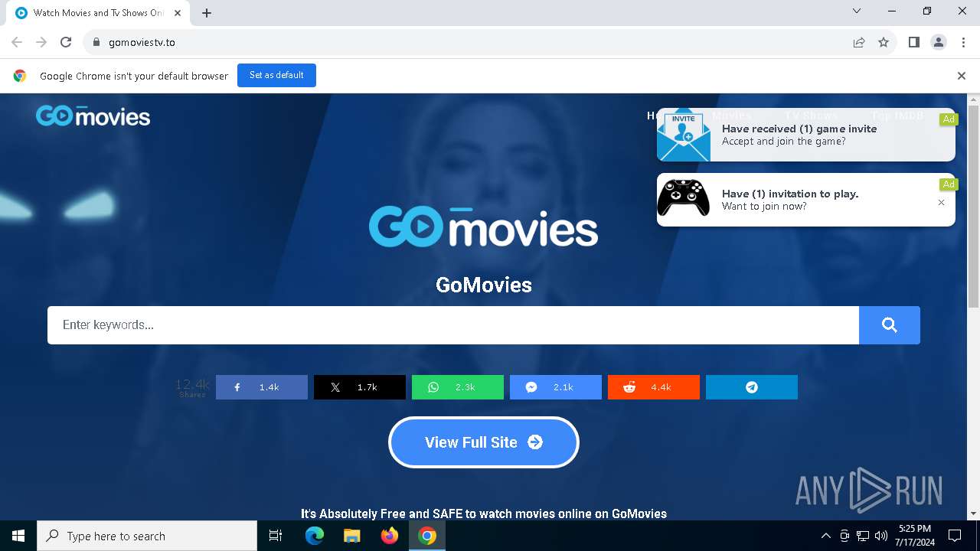The width and height of the screenshot is (980, 551).
Task: Click the search magnifier button
Action: pyautogui.click(x=889, y=325)
